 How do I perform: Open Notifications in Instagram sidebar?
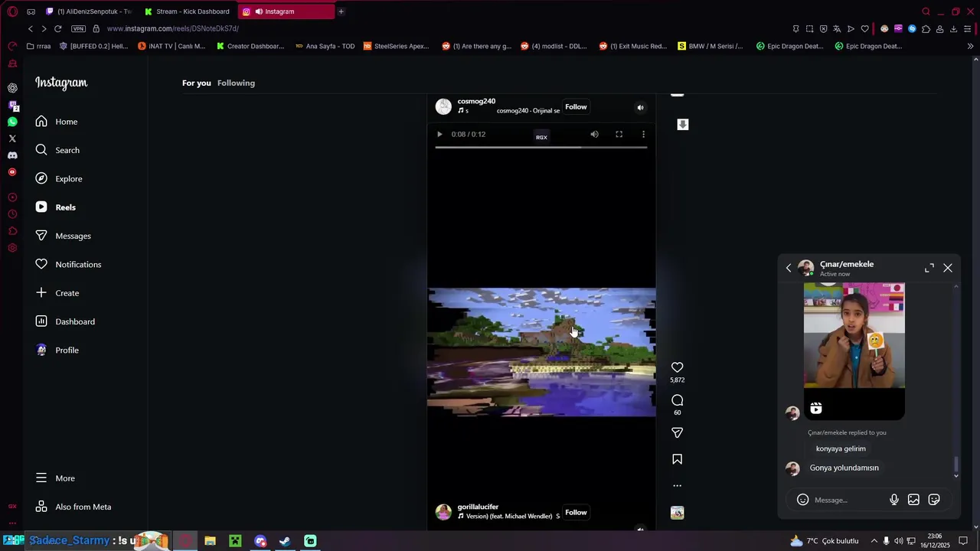67,265
